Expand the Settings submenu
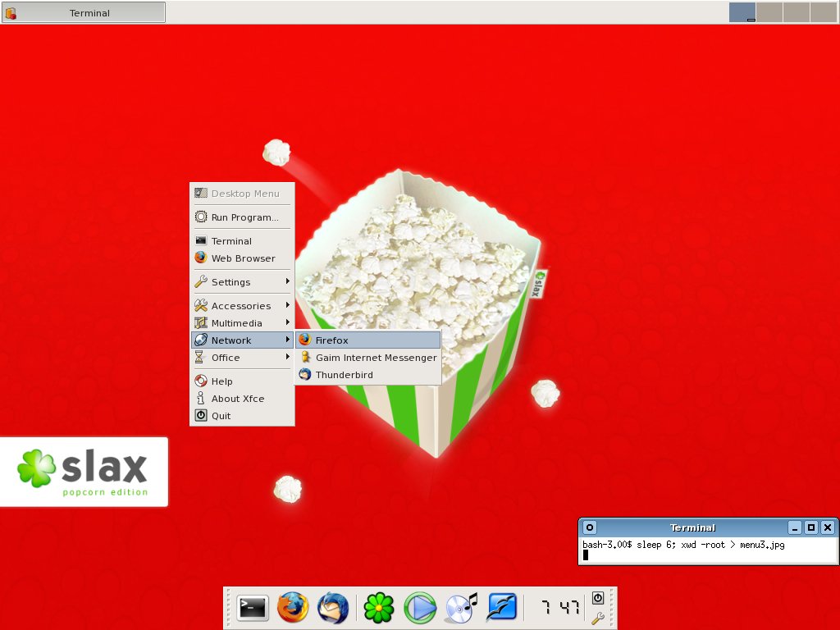 [242, 282]
